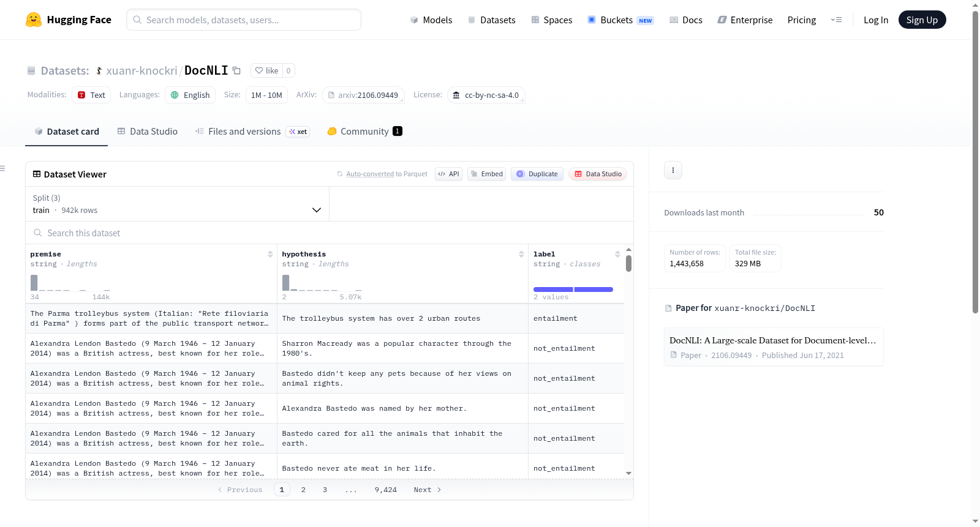Open the Community tab

(364, 132)
